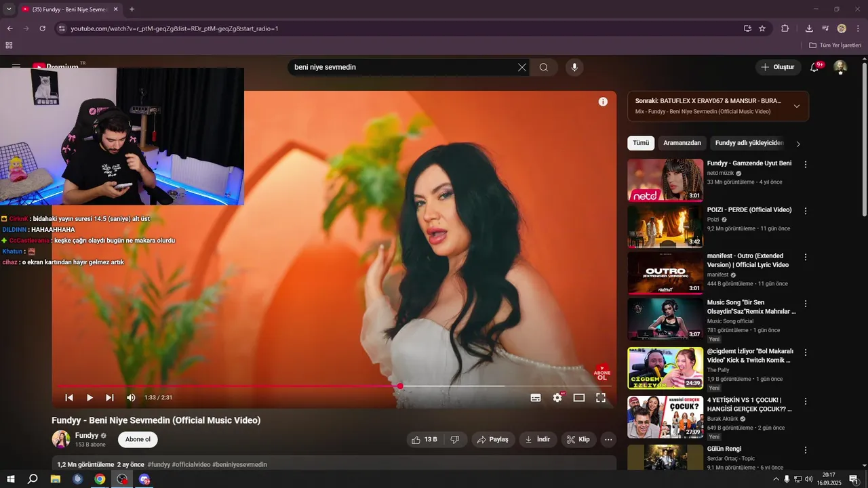
Task: Open the video info card icon
Action: (x=603, y=102)
